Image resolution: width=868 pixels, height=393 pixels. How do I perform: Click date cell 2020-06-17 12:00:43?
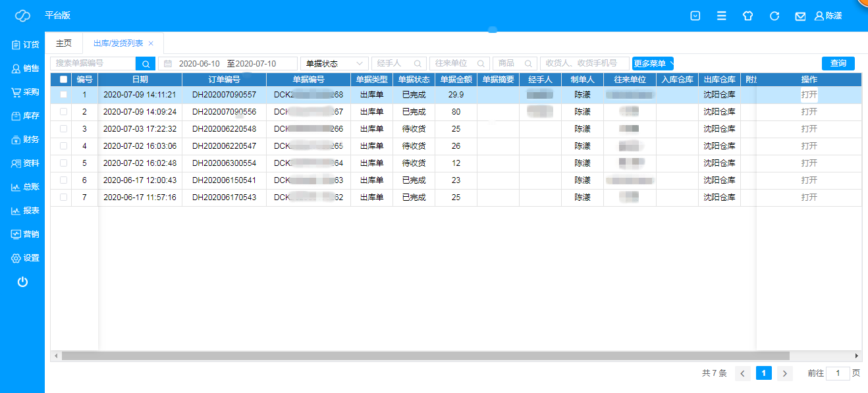[x=140, y=180]
